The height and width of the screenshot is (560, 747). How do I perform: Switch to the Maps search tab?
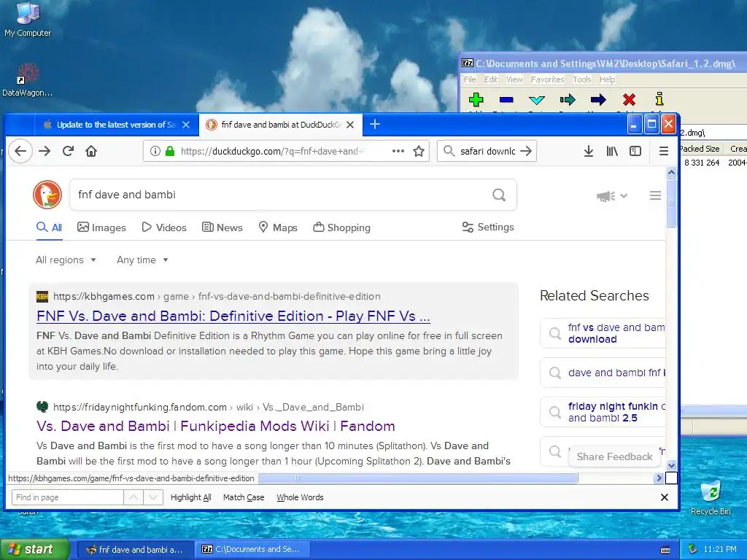(278, 227)
